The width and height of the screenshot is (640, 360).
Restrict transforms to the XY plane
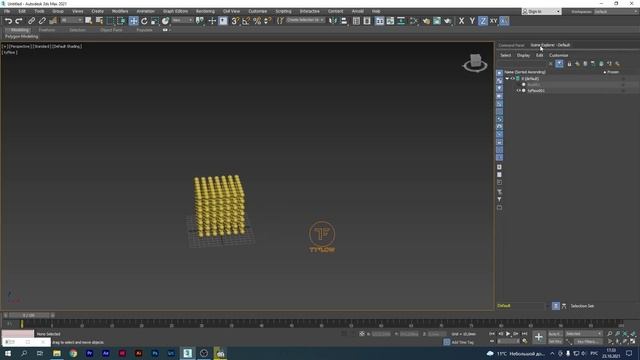coord(493,21)
